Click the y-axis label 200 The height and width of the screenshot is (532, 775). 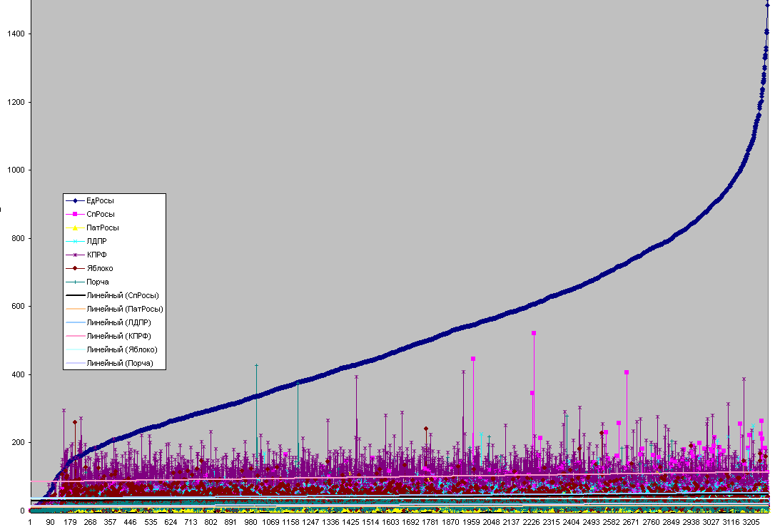(18, 443)
